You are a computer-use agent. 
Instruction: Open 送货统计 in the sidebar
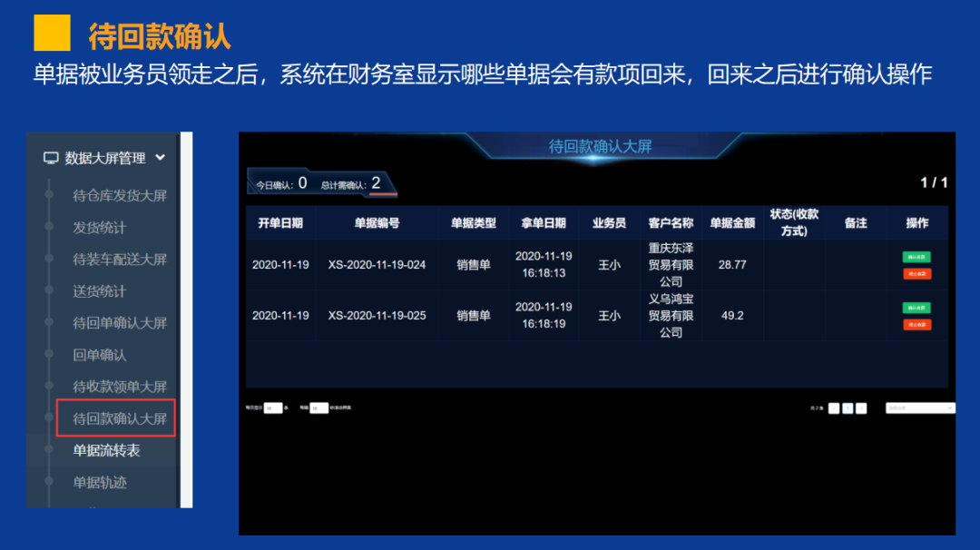click(100, 291)
